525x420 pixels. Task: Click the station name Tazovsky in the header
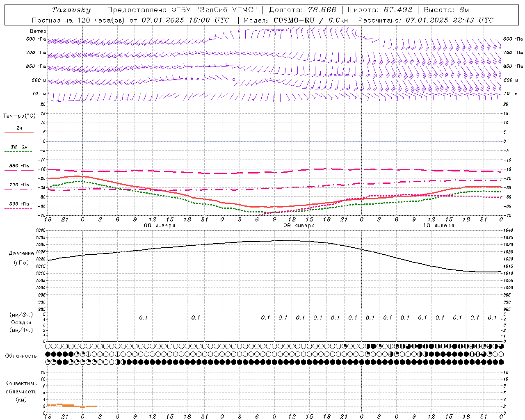click(71, 10)
